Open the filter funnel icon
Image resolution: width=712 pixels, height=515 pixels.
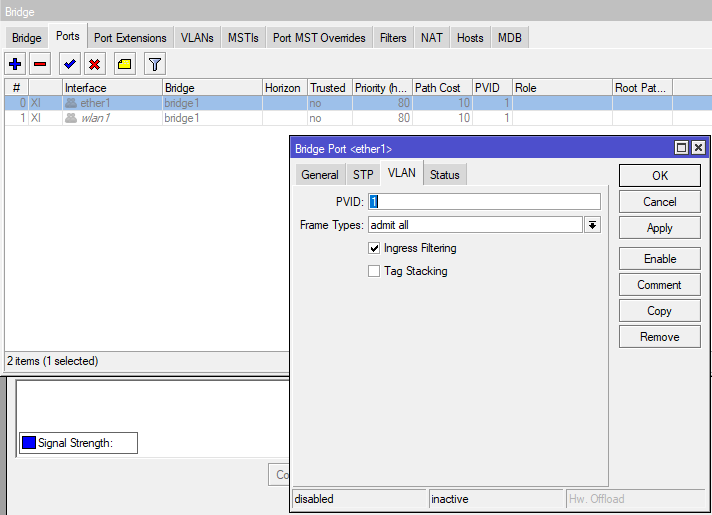tap(154, 64)
